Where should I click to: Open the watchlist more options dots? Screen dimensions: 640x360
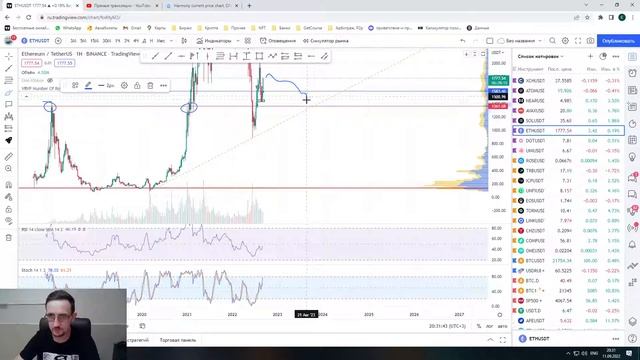click(x=616, y=56)
